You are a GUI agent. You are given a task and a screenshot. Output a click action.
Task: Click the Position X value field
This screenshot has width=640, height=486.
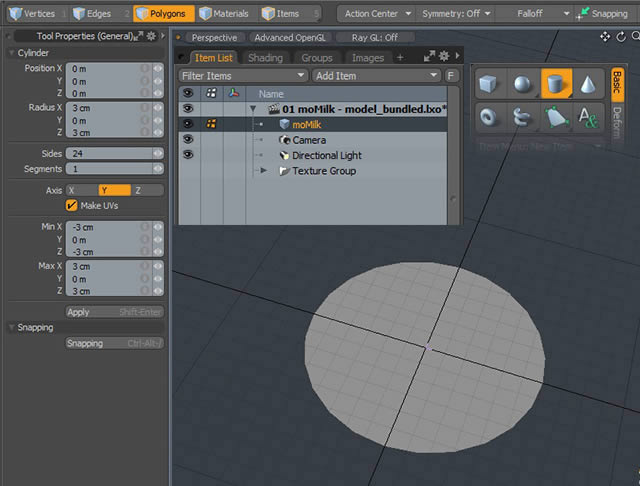(x=109, y=69)
